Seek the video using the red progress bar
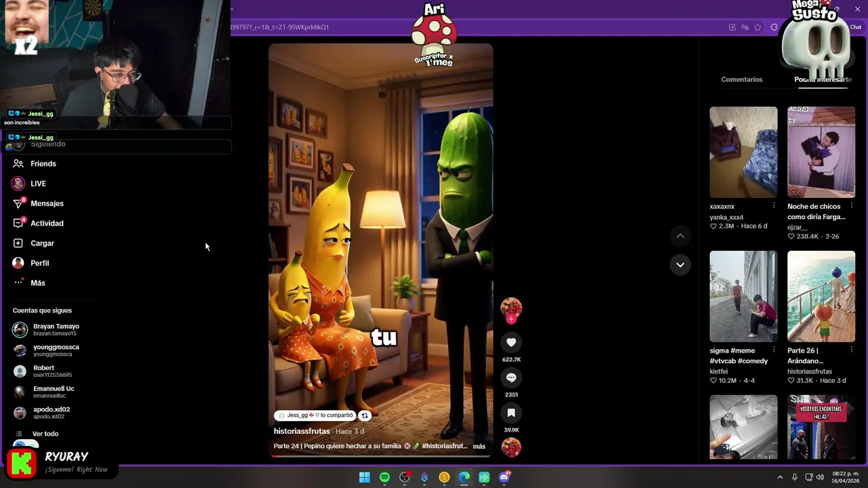 click(380, 455)
